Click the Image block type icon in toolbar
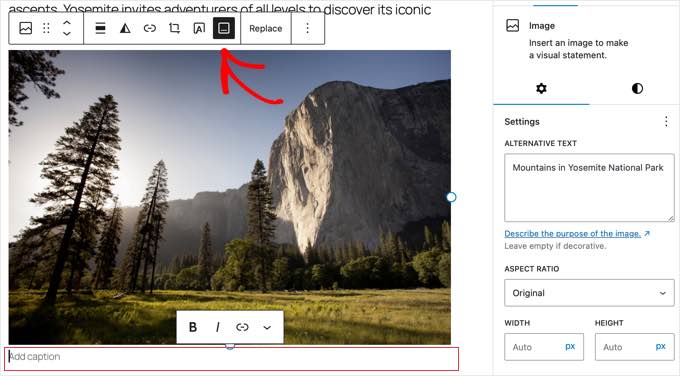Viewport: 680px width, 376px height. (26, 28)
